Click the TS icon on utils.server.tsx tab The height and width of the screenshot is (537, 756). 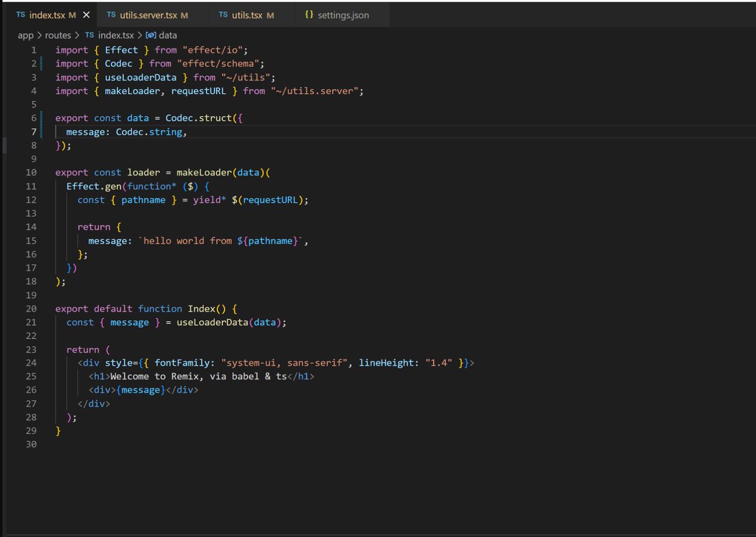[112, 15]
